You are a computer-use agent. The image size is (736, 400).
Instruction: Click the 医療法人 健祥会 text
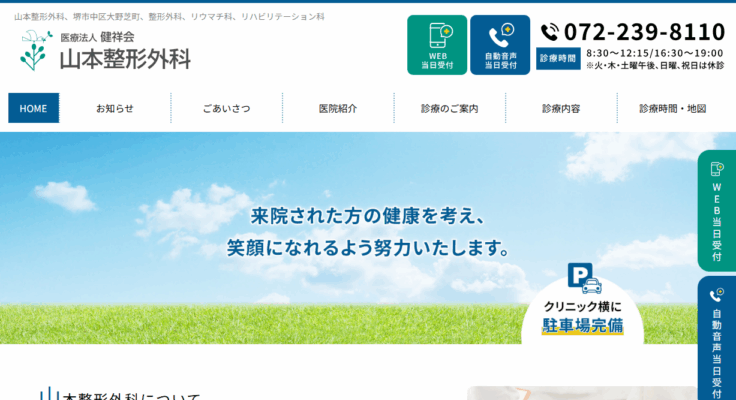click(98, 37)
